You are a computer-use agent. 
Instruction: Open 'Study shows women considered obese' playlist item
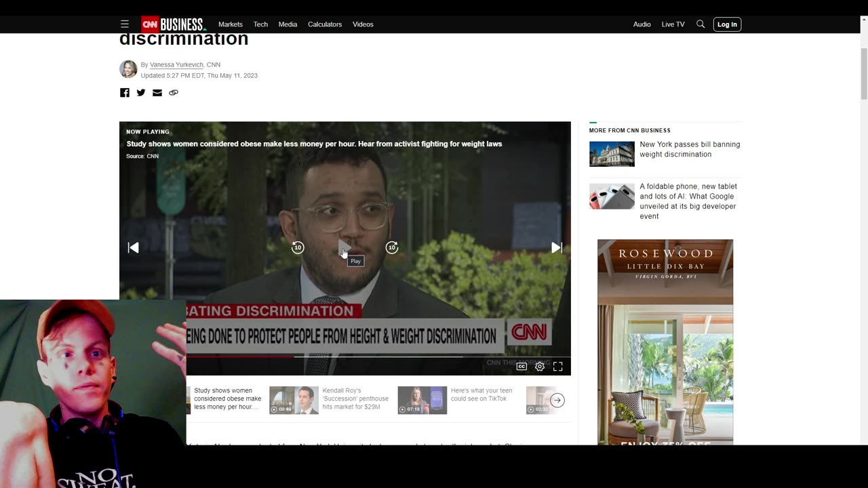[228, 399]
